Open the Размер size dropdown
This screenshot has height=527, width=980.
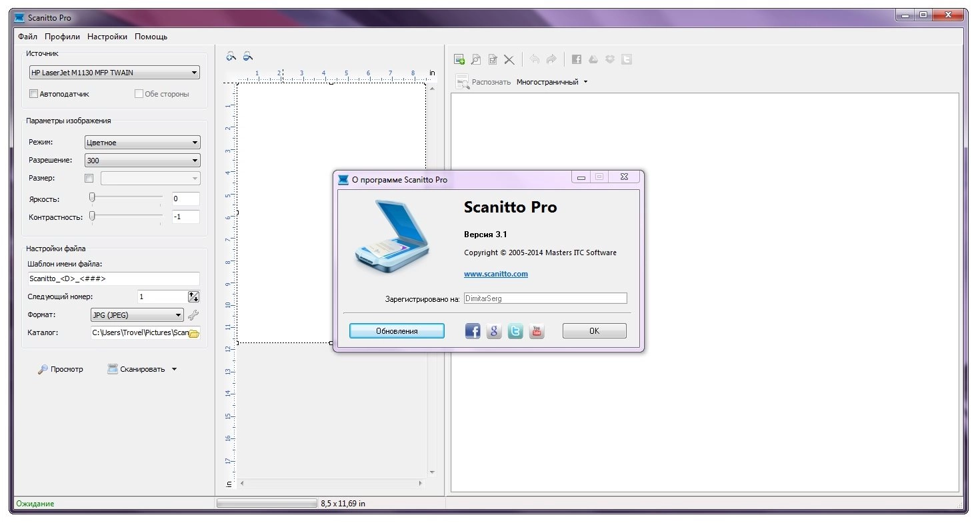(x=151, y=179)
